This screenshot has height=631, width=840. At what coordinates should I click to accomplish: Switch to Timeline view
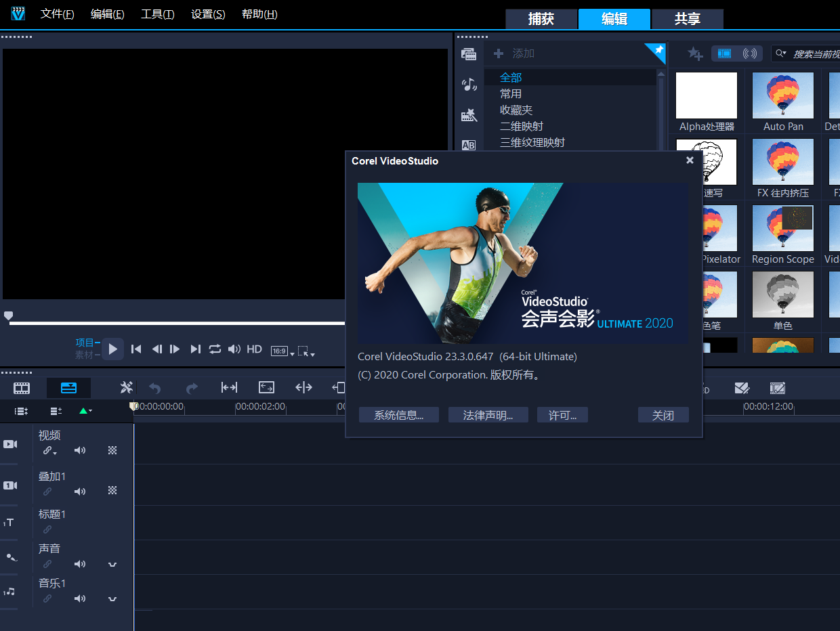pos(68,388)
